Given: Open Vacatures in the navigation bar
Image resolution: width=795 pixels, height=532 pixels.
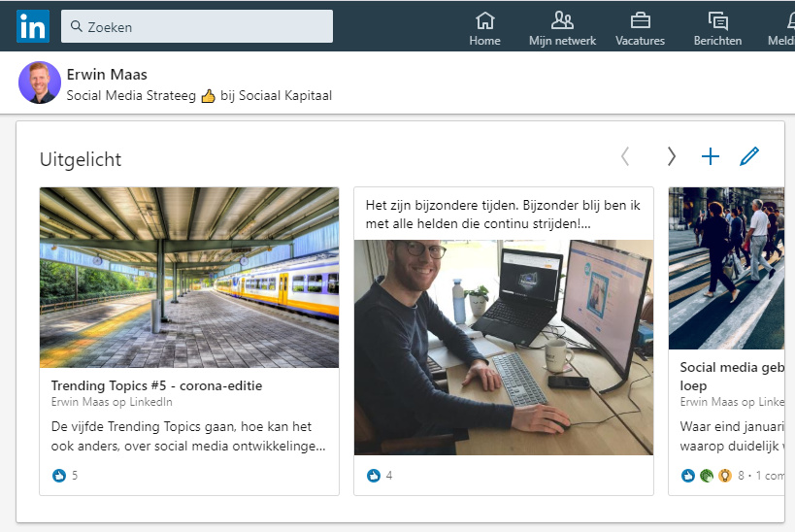Looking at the screenshot, I should (x=640, y=29).
